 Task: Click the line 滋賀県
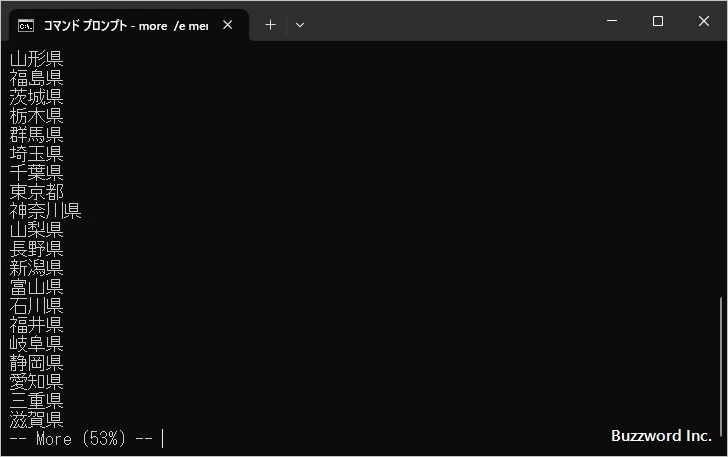pos(36,420)
